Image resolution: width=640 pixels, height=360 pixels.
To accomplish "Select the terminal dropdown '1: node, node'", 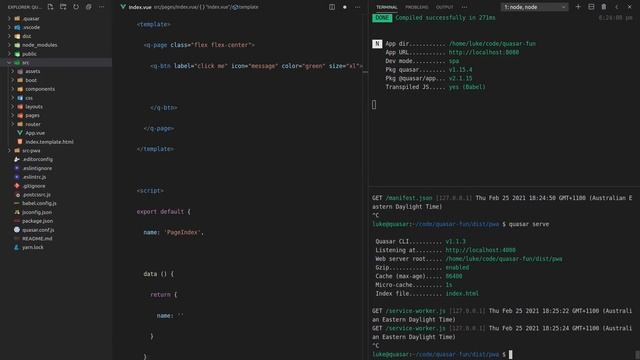I will (x=534, y=7).
